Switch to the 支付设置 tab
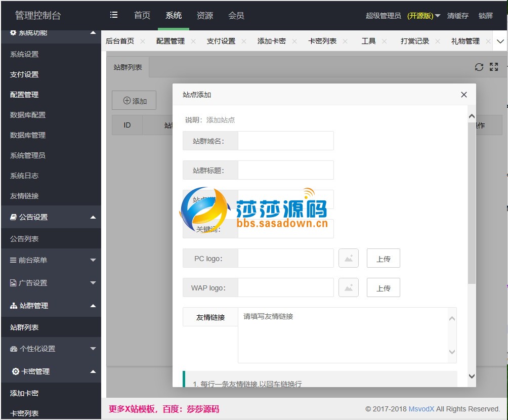This screenshot has width=508, height=420. point(221,41)
